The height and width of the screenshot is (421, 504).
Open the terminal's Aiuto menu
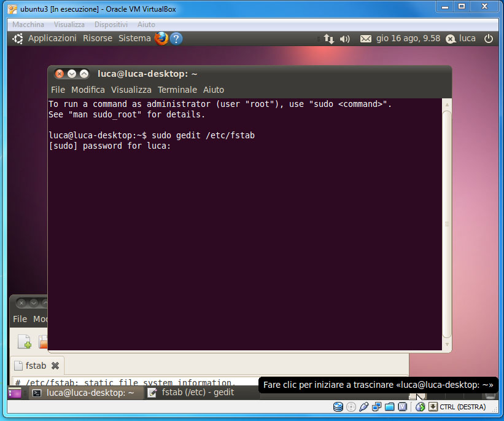pyautogui.click(x=214, y=90)
